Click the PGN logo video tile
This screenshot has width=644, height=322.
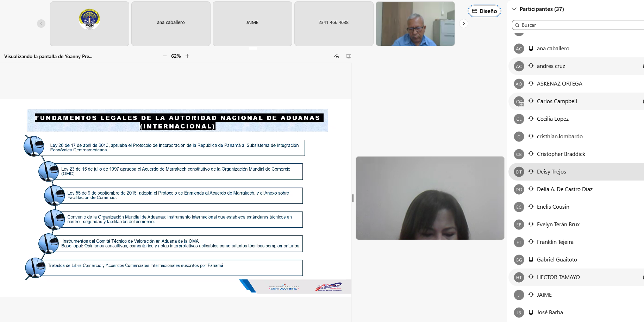point(89,24)
